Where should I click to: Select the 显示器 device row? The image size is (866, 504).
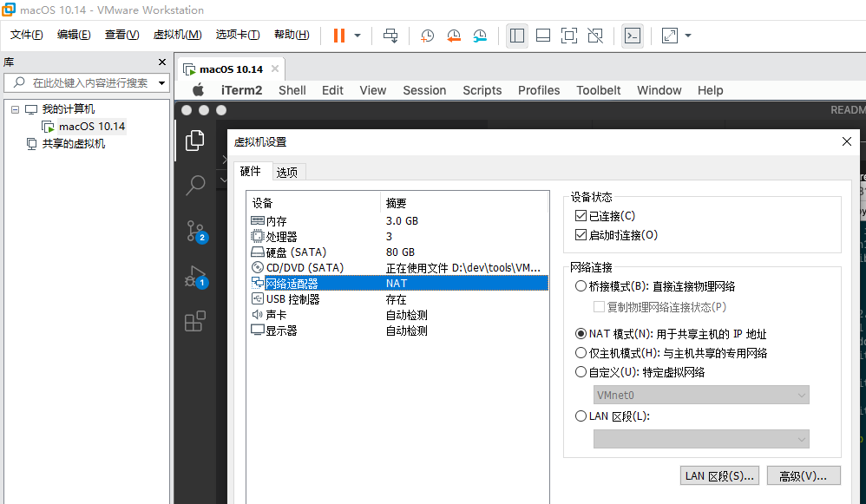coord(397,331)
